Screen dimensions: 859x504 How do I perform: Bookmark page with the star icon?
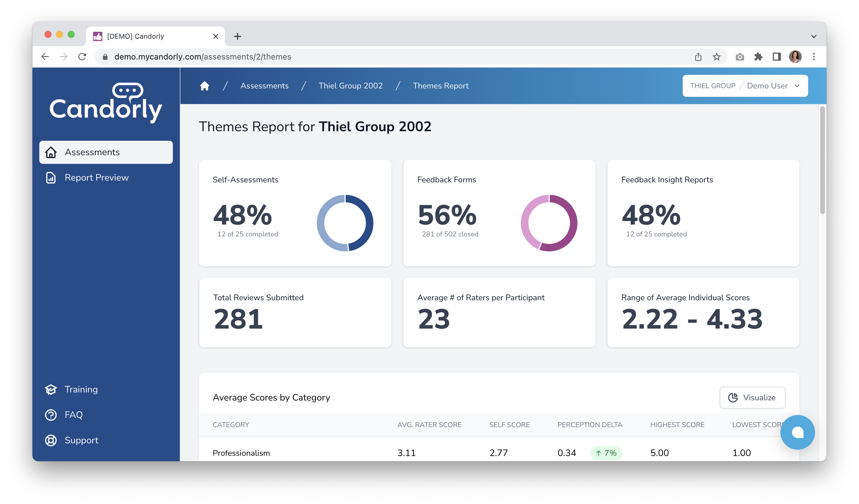pos(717,57)
